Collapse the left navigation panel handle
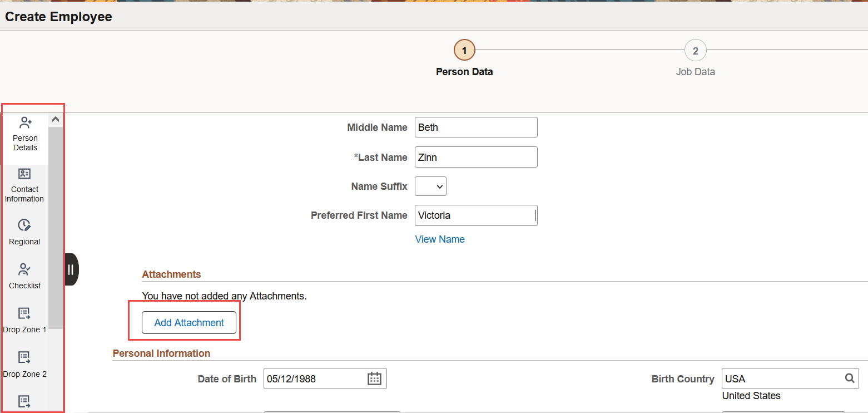Image resolution: width=868 pixels, height=413 pixels. click(71, 269)
